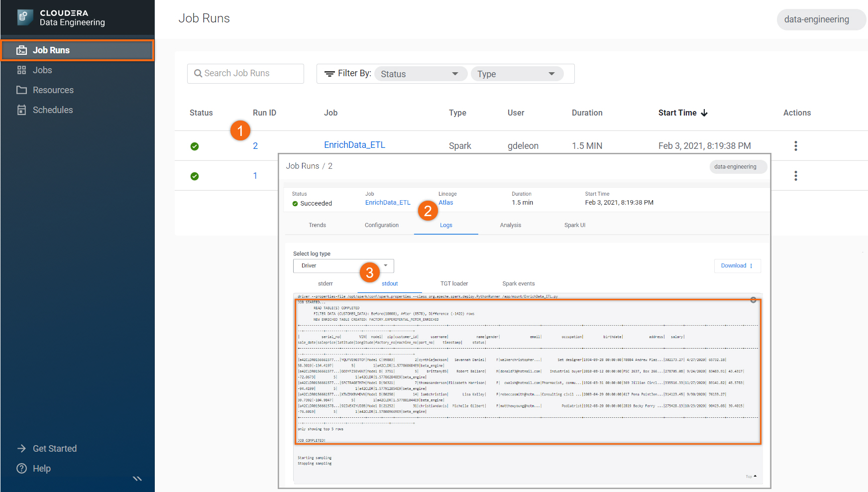Open Job Runs in the sidebar
This screenshot has height=492, width=868.
(78, 50)
